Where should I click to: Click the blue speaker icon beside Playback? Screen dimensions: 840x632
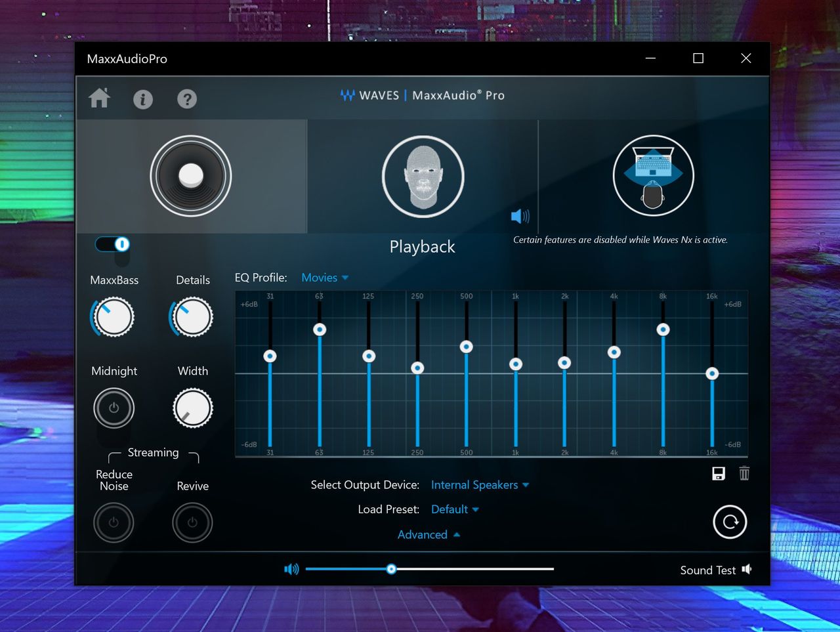[520, 216]
